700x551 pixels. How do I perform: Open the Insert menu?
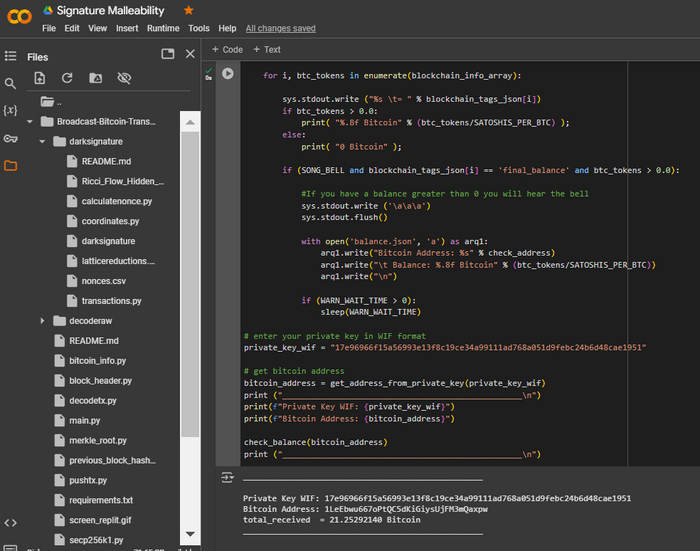[127, 29]
